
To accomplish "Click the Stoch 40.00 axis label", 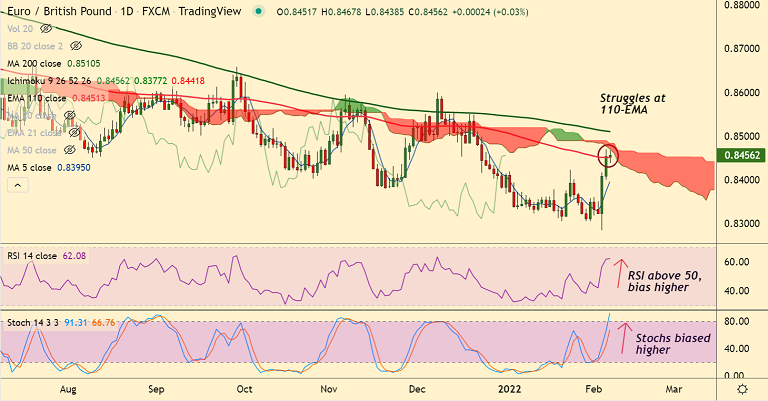I will (736, 349).
